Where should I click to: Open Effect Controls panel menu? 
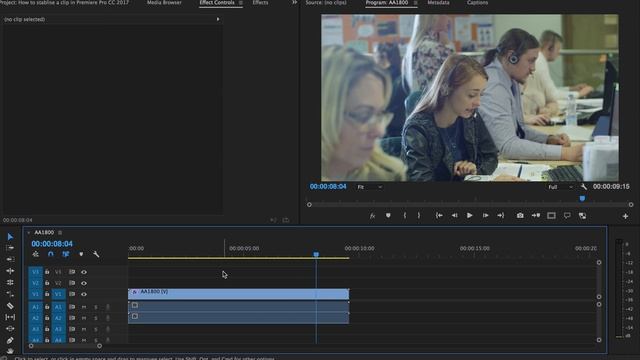click(241, 3)
